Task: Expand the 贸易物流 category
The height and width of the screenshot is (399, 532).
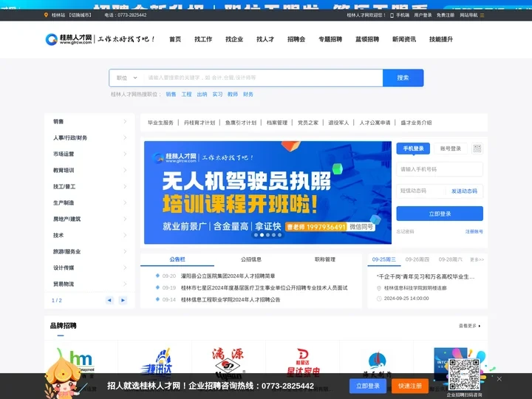Action: (89, 284)
